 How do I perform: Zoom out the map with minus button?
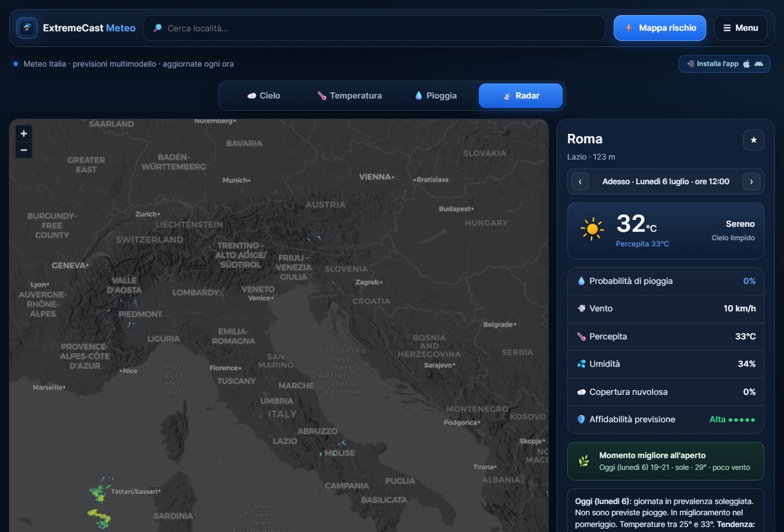[24, 150]
